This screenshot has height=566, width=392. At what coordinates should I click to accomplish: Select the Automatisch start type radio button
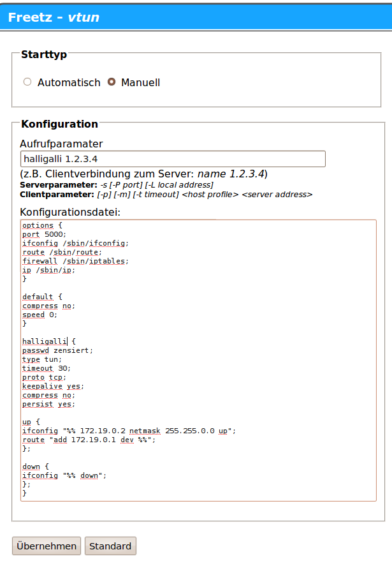[x=27, y=82]
